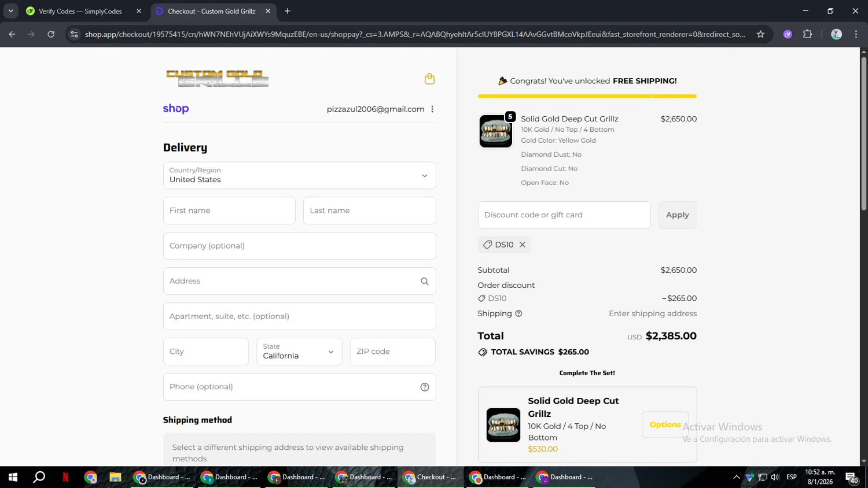
Task: Show hidden system tray icons
Action: [736, 478]
